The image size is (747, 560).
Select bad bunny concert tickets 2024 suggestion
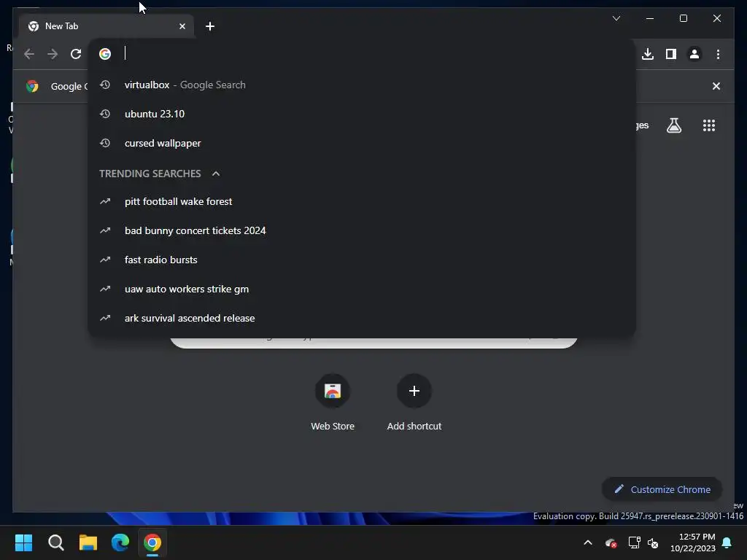pyautogui.click(x=362, y=230)
